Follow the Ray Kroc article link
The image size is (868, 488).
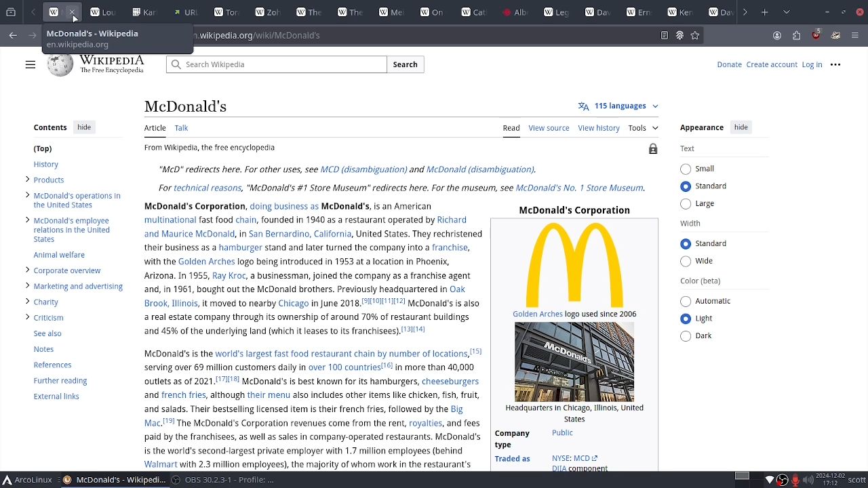pyautogui.click(x=229, y=275)
